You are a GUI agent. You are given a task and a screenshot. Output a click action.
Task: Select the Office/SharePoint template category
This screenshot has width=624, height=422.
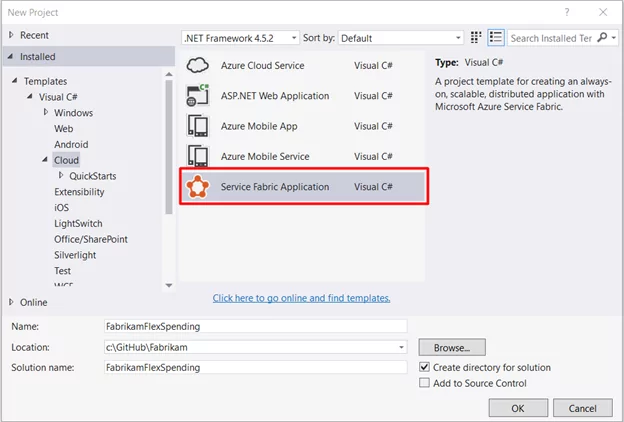click(x=91, y=239)
